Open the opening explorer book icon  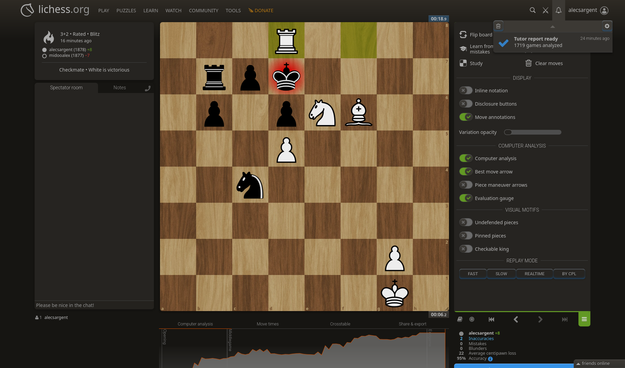[460, 319]
